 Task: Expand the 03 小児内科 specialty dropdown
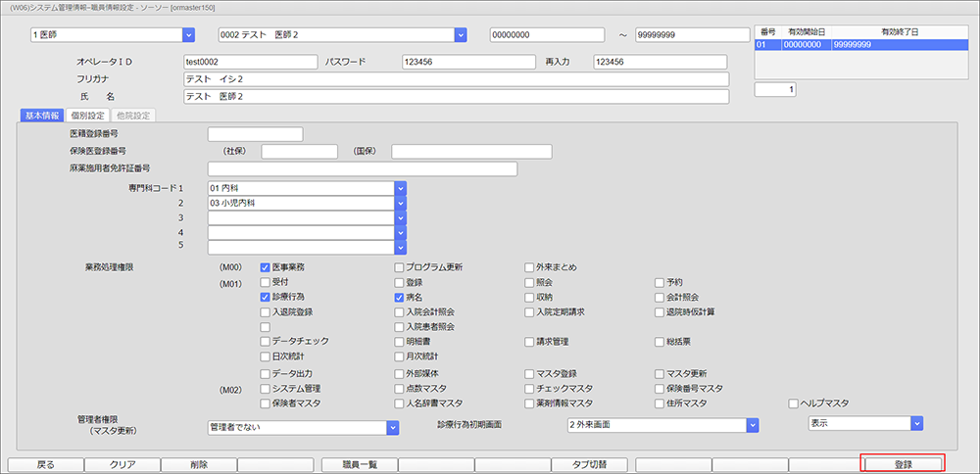(x=401, y=203)
